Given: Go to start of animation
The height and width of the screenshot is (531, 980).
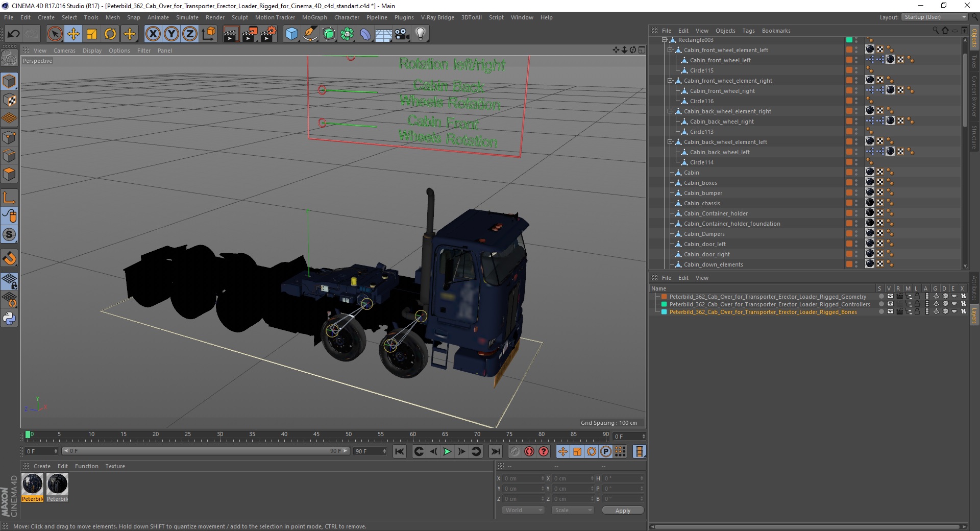Looking at the screenshot, I should (400, 451).
